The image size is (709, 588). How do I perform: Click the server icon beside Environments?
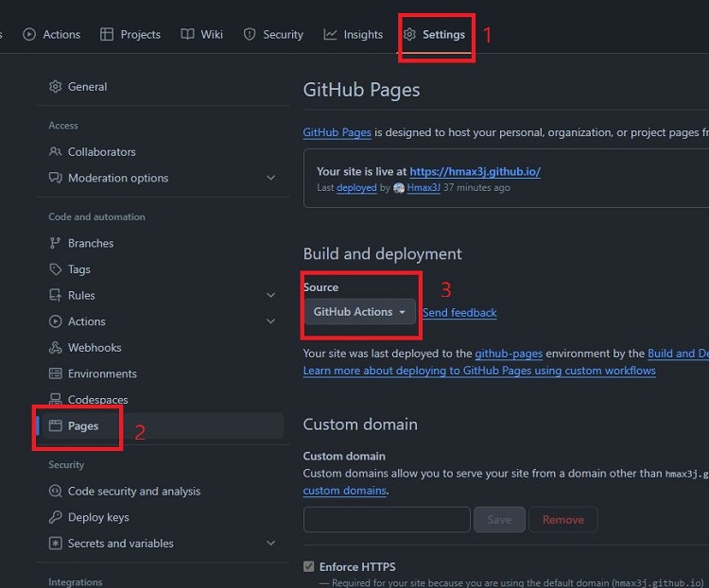click(x=55, y=373)
